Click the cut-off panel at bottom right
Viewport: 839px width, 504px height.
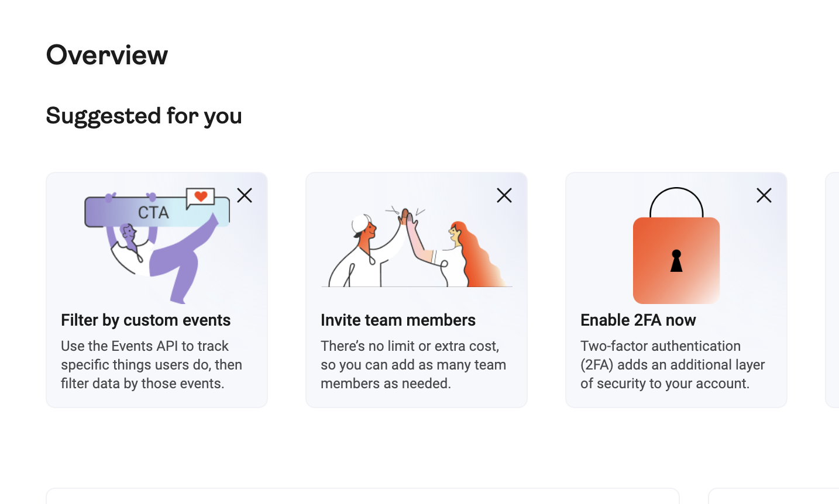pos(773,496)
